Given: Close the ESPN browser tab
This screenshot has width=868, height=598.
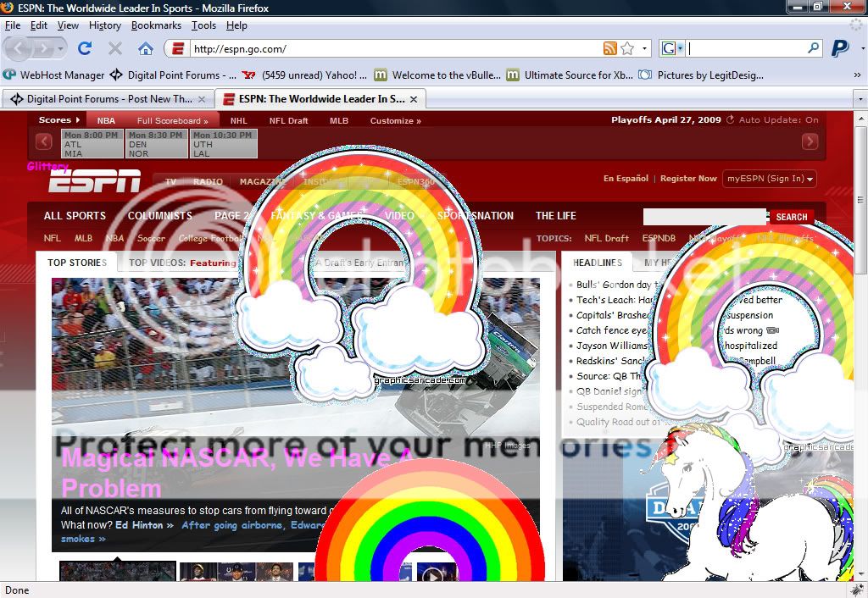Looking at the screenshot, I should coord(414,99).
